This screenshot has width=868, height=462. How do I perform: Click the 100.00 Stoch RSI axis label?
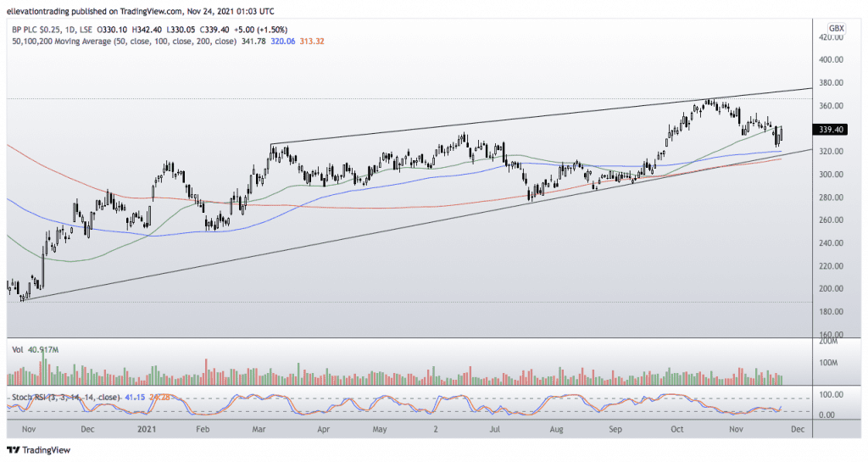coord(831,394)
